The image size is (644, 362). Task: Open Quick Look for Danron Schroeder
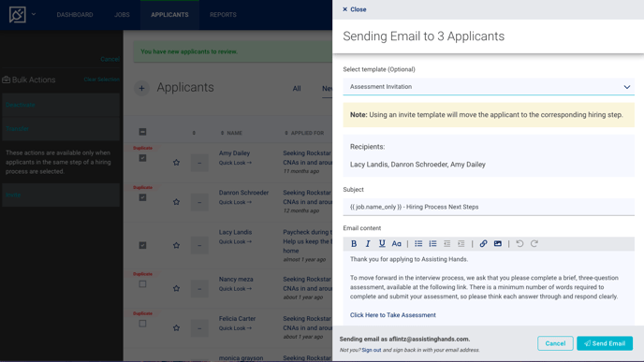235,202
